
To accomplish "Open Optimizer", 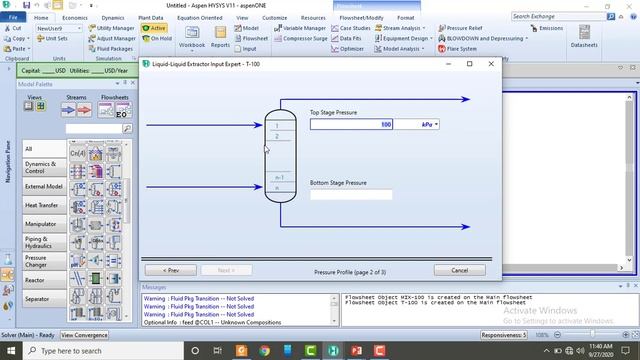I will click(347, 49).
